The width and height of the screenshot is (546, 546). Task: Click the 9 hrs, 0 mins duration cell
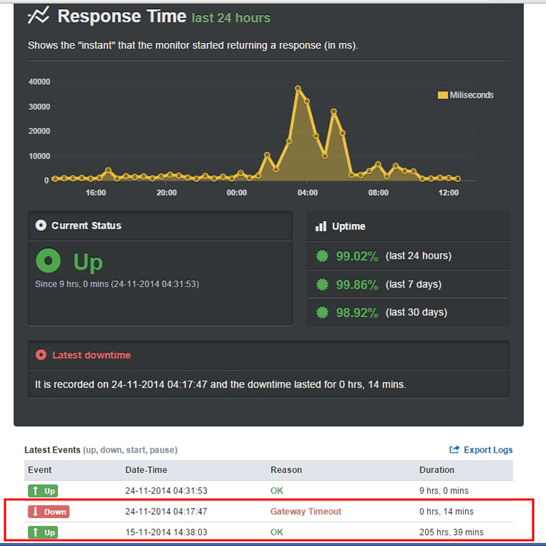pyautogui.click(x=444, y=491)
